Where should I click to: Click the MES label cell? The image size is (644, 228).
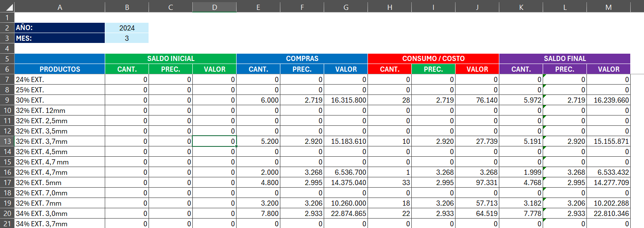click(60, 38)
